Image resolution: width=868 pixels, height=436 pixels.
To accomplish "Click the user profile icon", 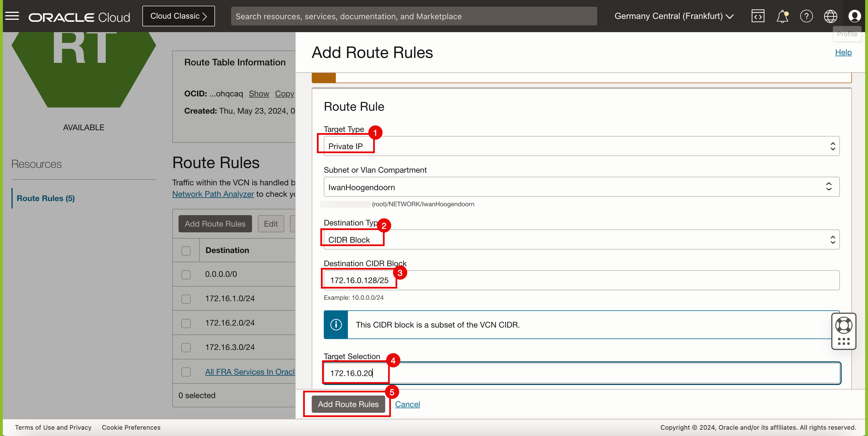I will point(855,15).
